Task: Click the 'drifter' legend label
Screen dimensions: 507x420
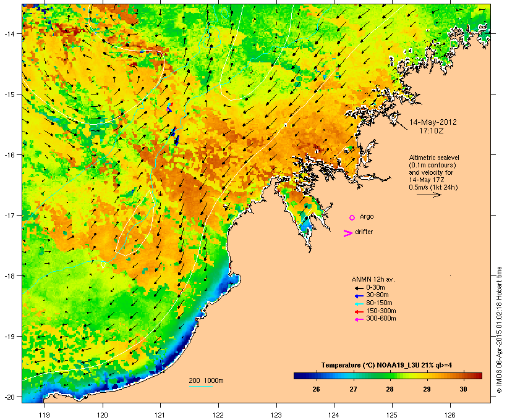Action: click(364, 232)
